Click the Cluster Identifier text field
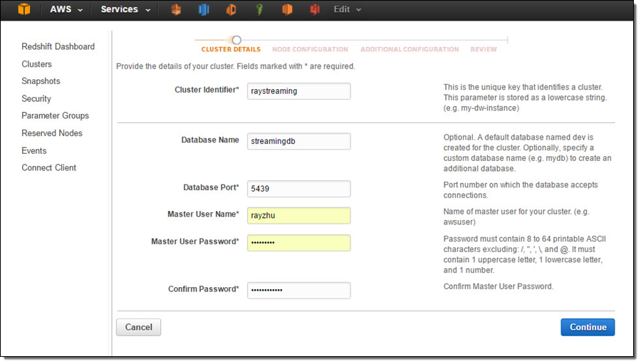 click(x=298, y=91)
